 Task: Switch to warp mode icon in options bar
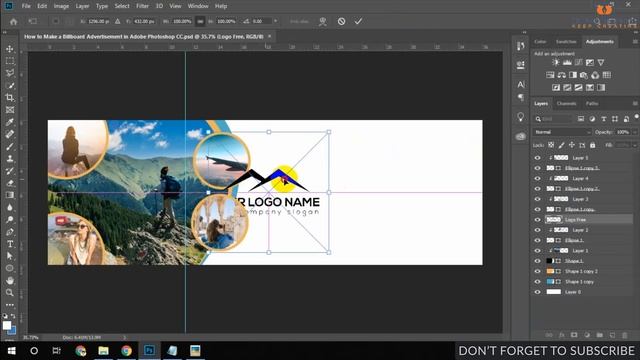(323, 21)
